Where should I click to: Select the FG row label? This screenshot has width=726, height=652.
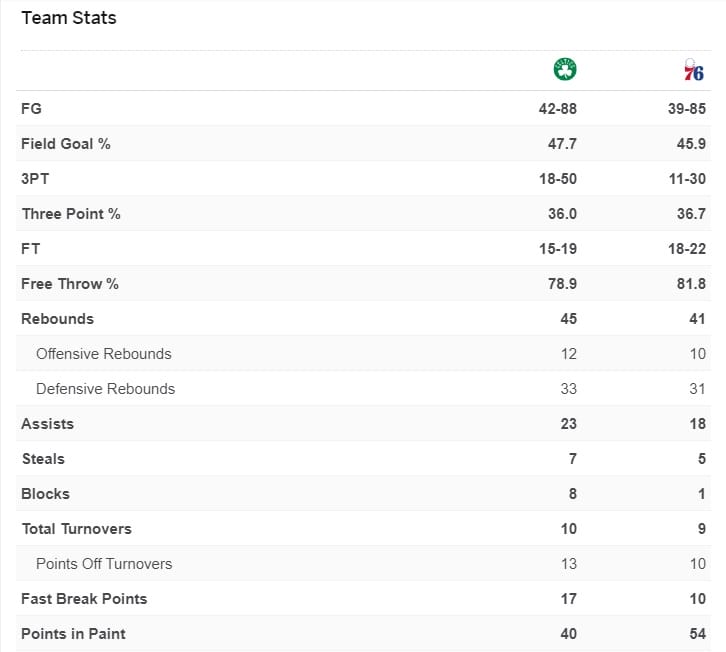click(31, 108)
